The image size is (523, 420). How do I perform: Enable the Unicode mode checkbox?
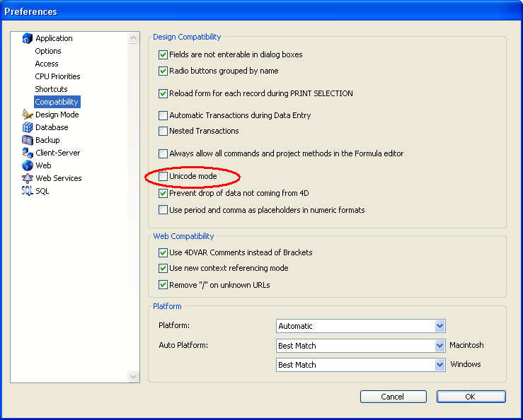coord(163,176)
